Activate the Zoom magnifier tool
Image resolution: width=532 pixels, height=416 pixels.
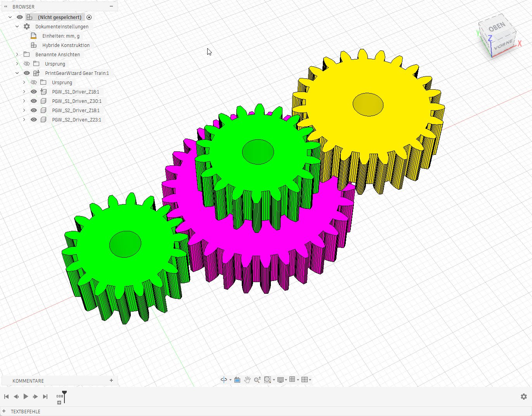(x=257, y=380)
